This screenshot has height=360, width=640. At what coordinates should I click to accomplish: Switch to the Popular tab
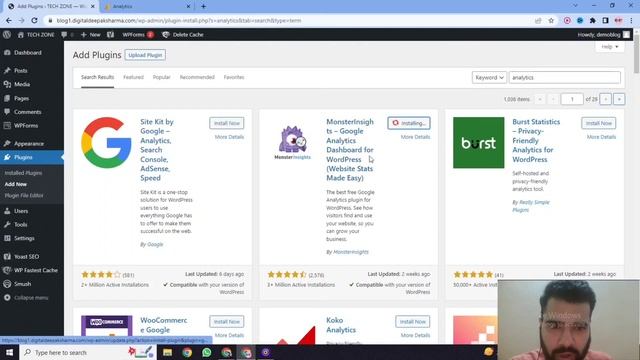pos(161,77)
